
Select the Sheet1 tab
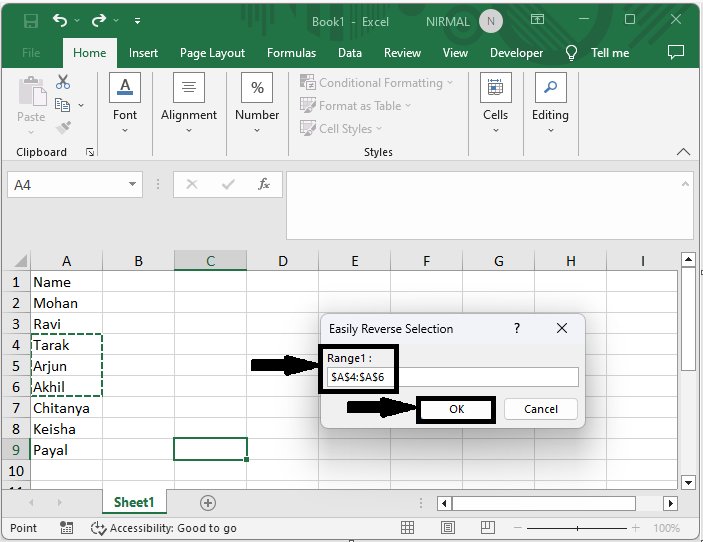point(134,502)
